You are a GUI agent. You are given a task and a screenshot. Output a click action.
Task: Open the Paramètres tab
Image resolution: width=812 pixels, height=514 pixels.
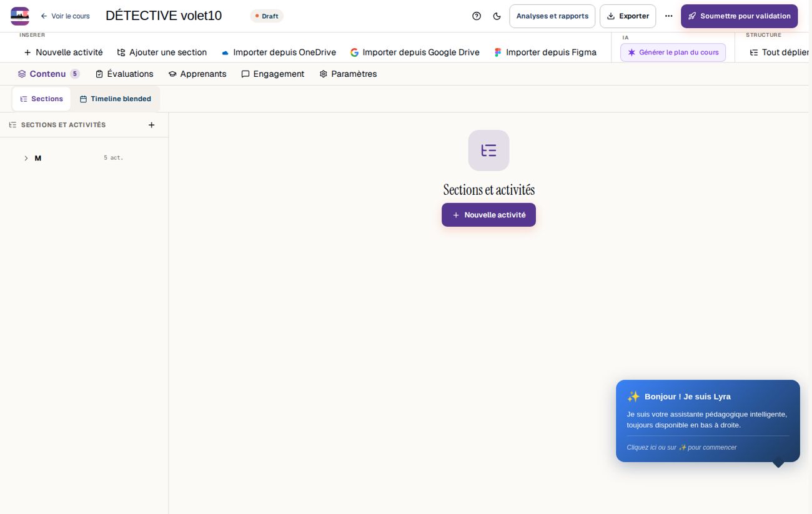pos(348,74)
